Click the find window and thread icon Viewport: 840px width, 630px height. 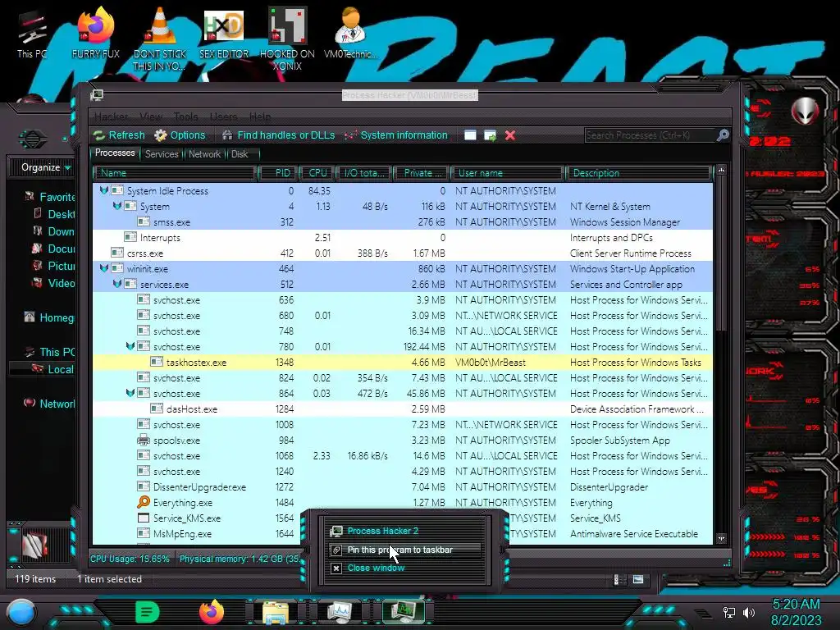pos(491,135)
